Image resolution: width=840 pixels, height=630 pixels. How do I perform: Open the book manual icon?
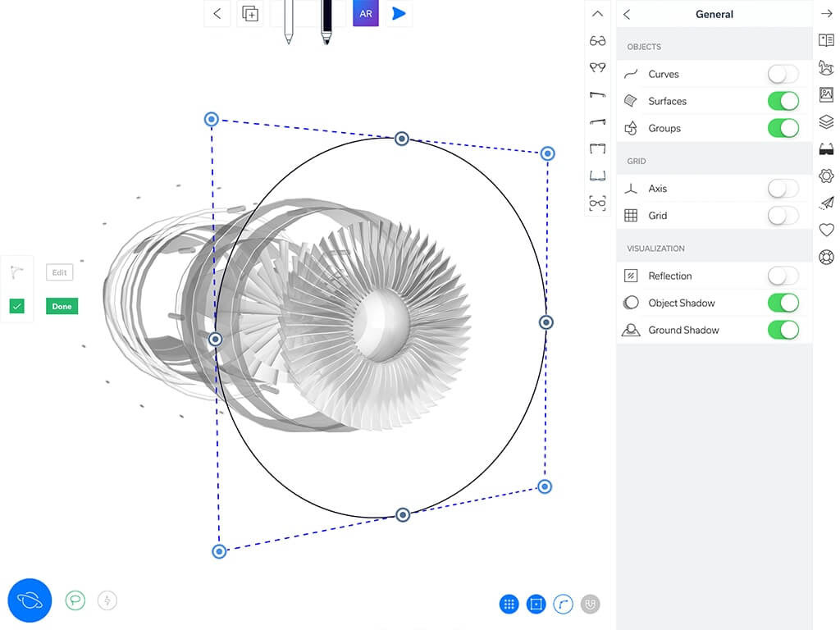click(x=826, y=40)
